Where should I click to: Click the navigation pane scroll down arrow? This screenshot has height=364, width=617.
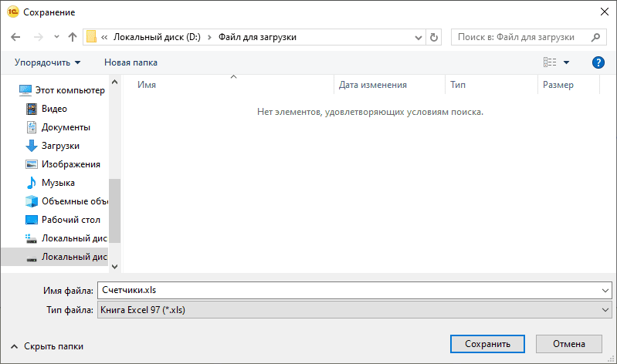click(x=115, y=266)
